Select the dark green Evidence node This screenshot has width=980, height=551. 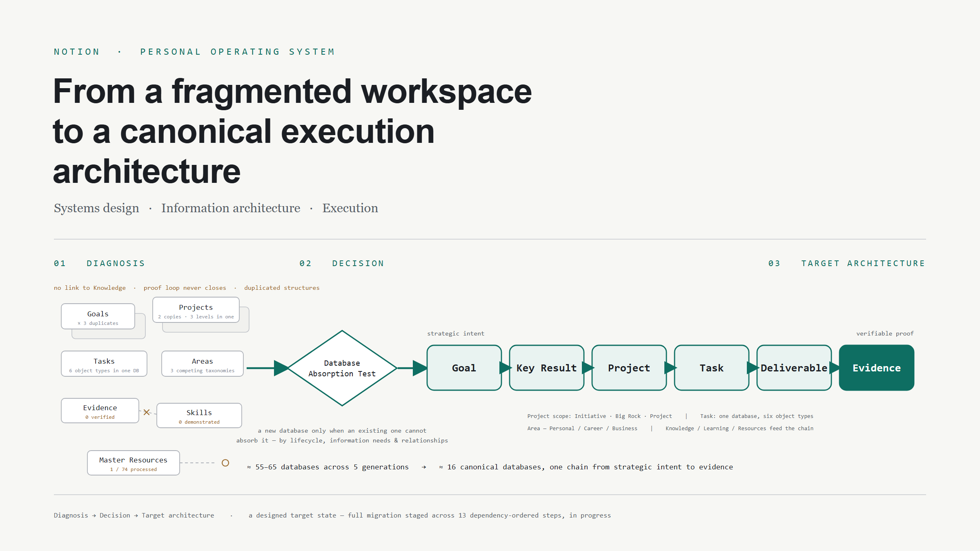click(x=877, y=368)
